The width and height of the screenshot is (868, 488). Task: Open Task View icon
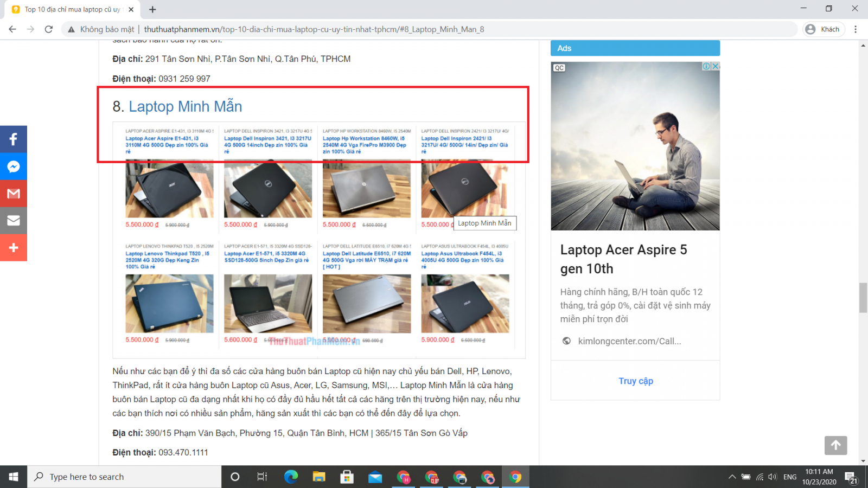262,477
